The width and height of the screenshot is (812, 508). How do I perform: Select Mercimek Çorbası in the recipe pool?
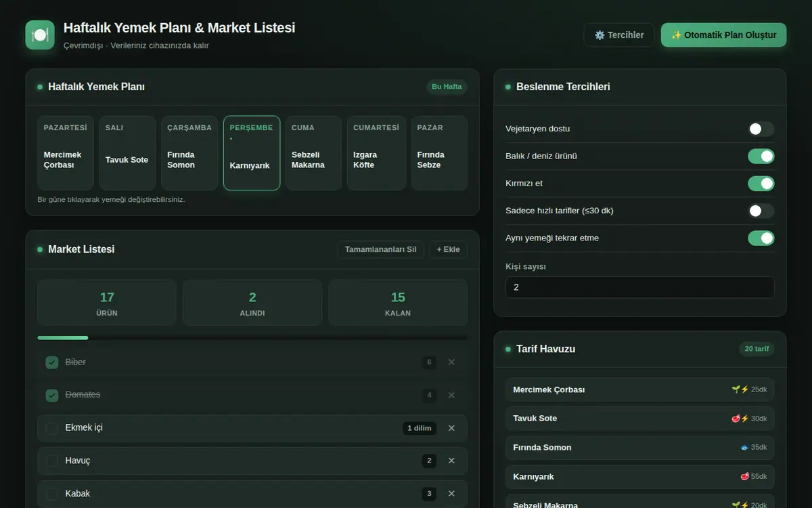(639, 389)
